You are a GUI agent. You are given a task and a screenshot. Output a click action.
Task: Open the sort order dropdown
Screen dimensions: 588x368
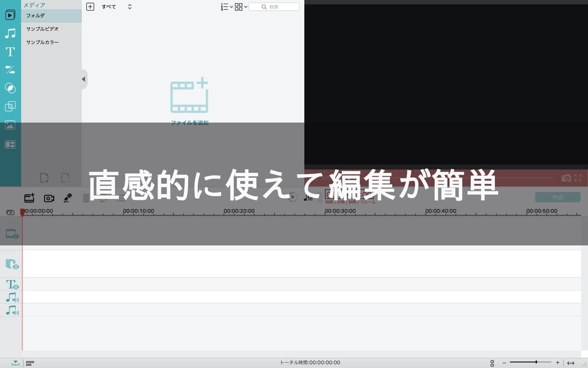(x=227, y=6)
